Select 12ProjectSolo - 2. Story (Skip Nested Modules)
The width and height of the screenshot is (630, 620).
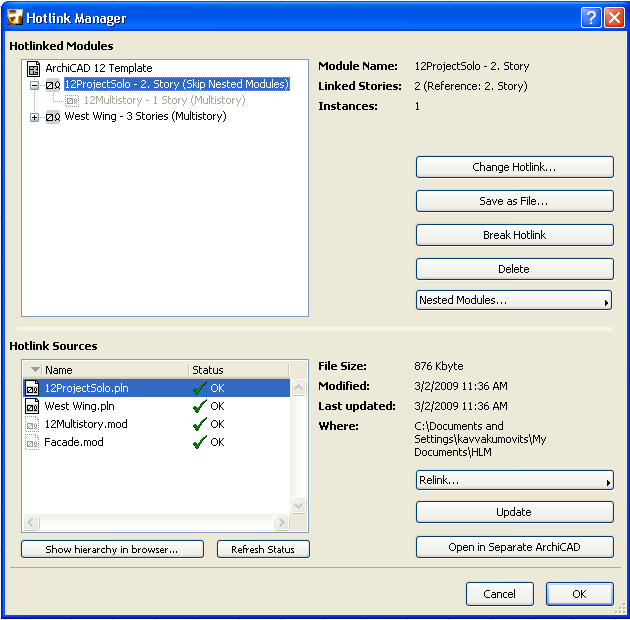[x=176, y=84]
